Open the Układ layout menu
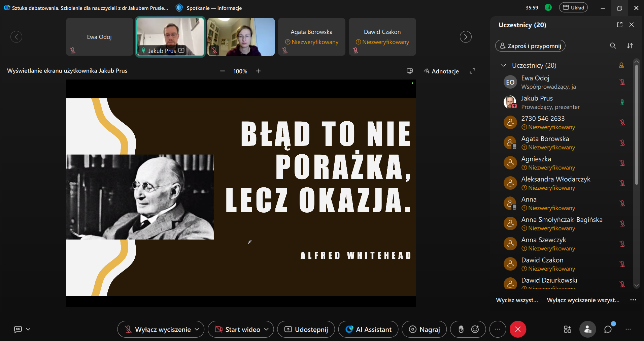This screenshot has width=644, height=341. tap(573, 7)
